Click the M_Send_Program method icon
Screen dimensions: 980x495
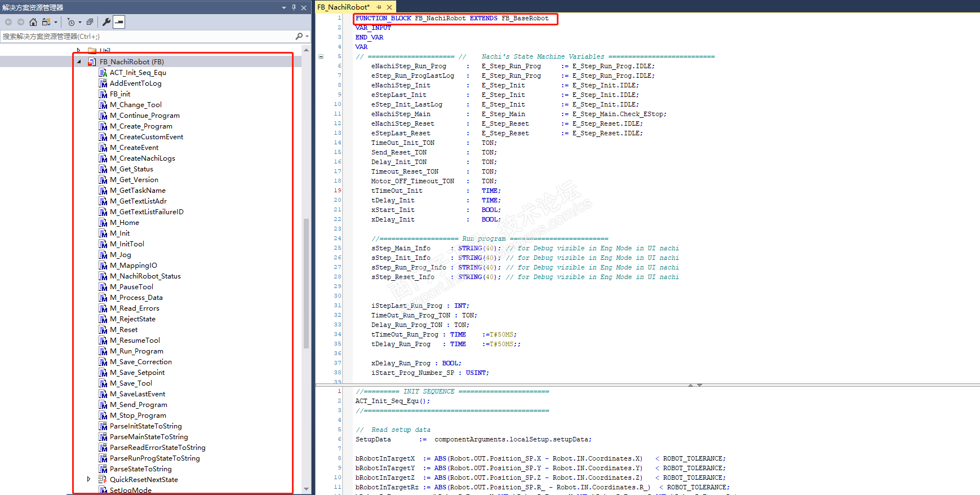[x=103, y=405]
